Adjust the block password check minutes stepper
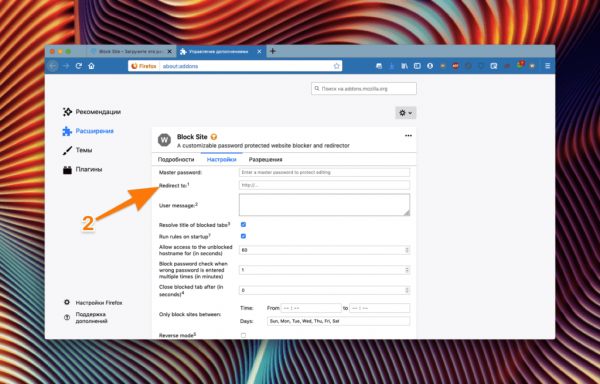600x384 pixels. [407, 270]
